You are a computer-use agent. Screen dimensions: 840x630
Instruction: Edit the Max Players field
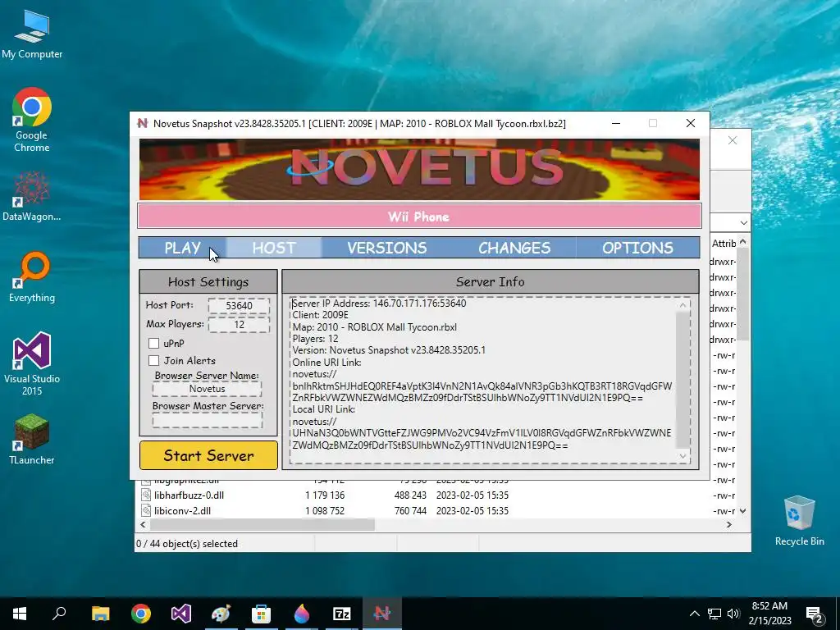pos(239,325)
